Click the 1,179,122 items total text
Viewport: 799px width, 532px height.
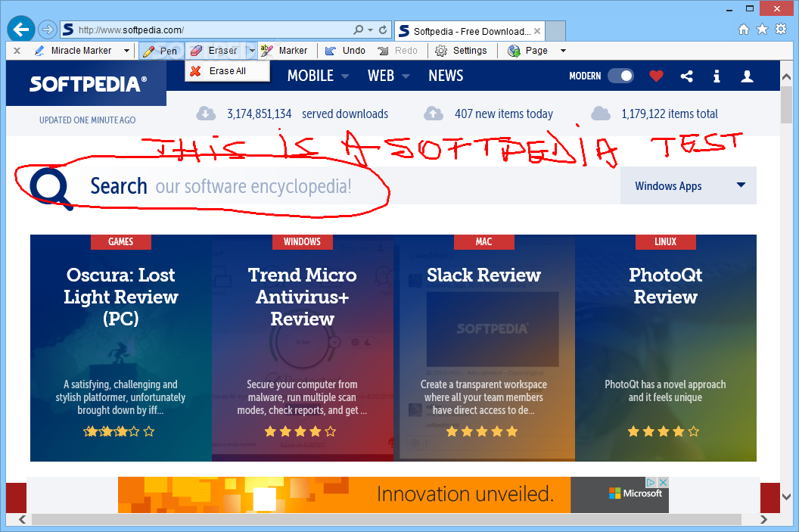tap(669, 114)
